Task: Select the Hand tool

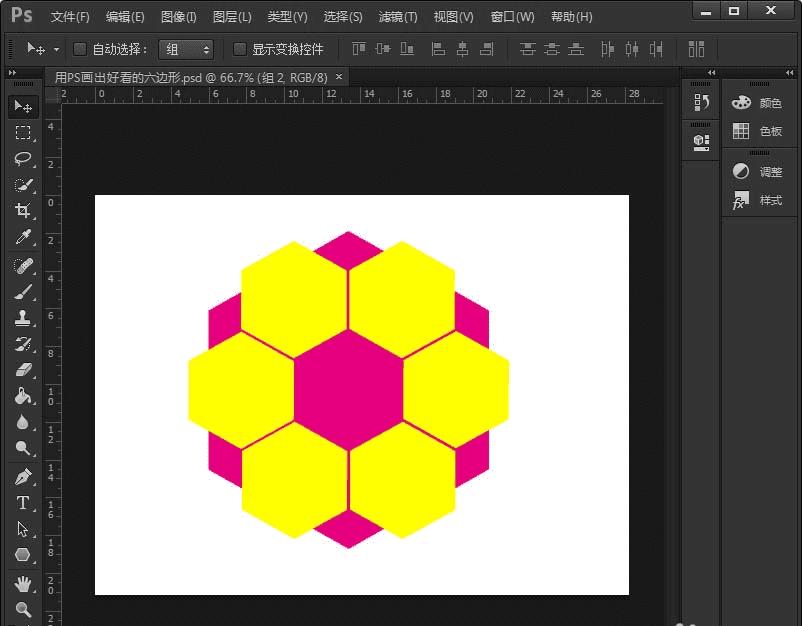Action: point(23,583)
